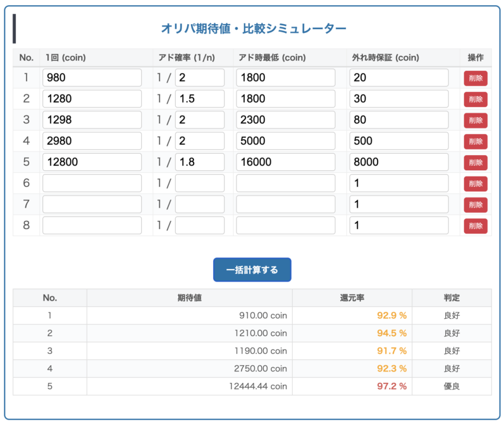
Task: Click 削除 for row 5
Action: [x=475, y=163]
